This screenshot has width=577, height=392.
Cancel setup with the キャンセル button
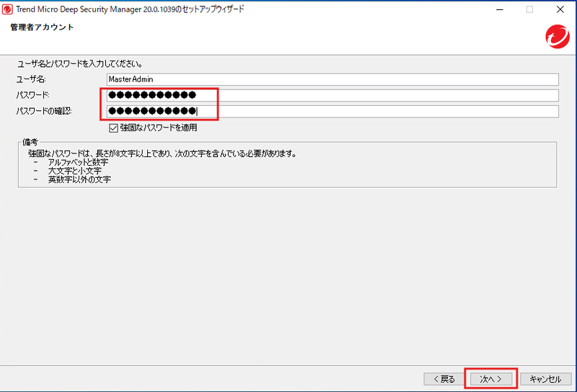545,379
